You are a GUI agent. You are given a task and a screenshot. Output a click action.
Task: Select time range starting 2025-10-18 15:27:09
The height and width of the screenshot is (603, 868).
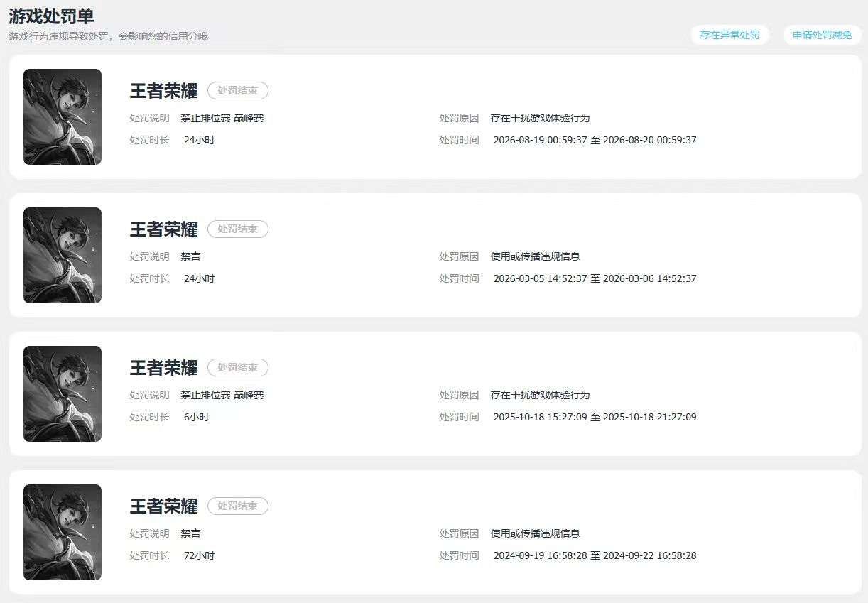(x=595, y=417)
